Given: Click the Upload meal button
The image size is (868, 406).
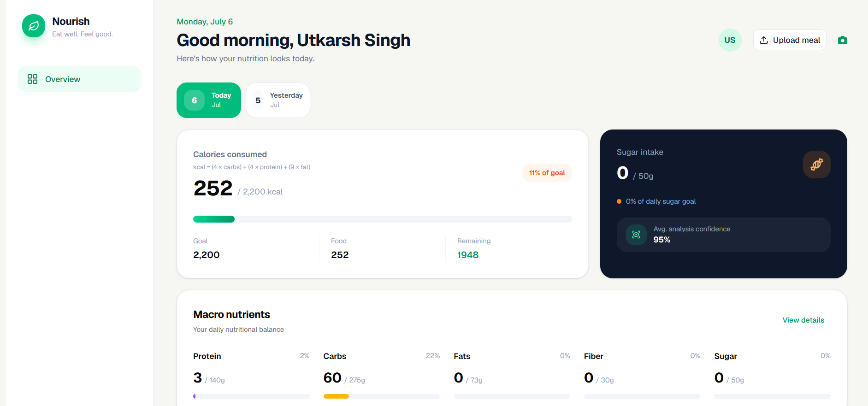Looking at the screenshot, I should 790,40.
